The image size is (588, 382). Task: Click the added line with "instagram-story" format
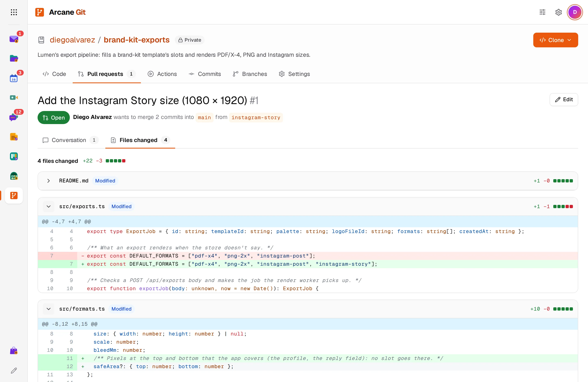[x=308, y=264]
